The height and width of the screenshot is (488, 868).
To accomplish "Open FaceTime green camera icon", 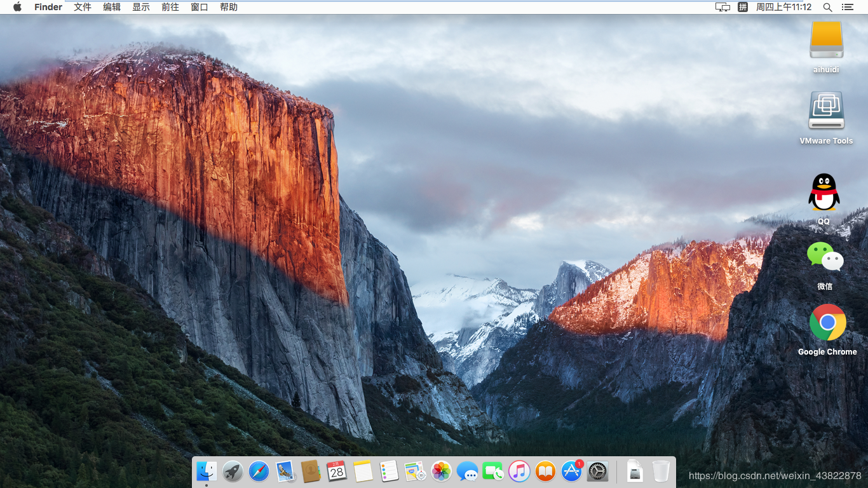I will pos(493,471).
